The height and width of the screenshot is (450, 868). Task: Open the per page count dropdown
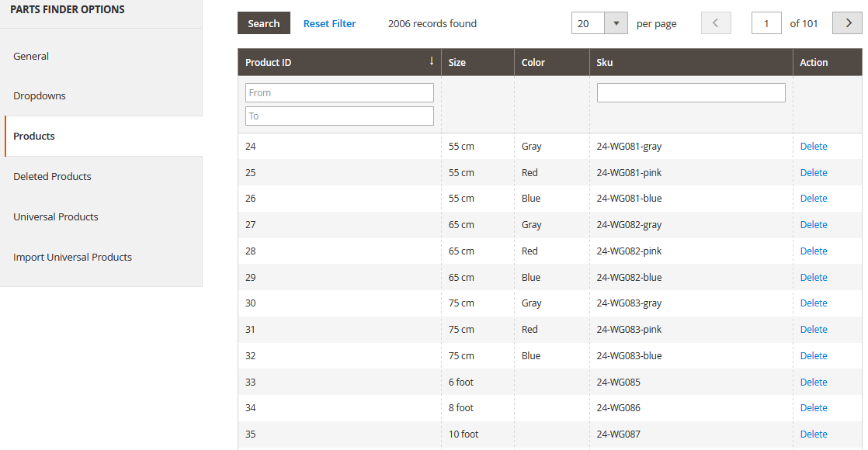pos(615,23)
